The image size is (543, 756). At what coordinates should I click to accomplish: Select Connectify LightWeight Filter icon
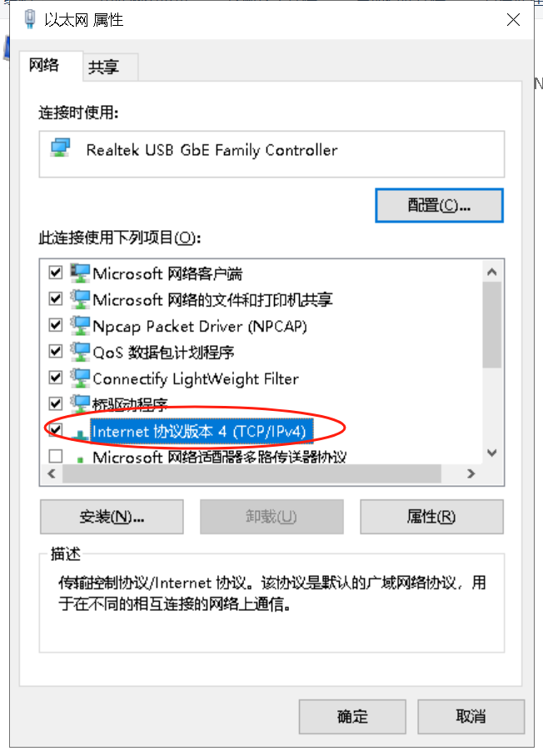click(x=80, y=378)
